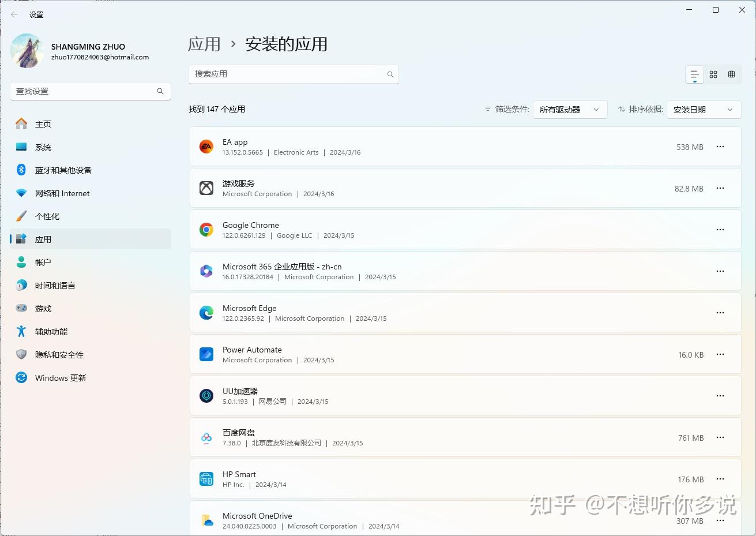Click the 找到 147 个应用 count text
The width and height of the screenshot is (756, 536).
[x=217, y=109]
